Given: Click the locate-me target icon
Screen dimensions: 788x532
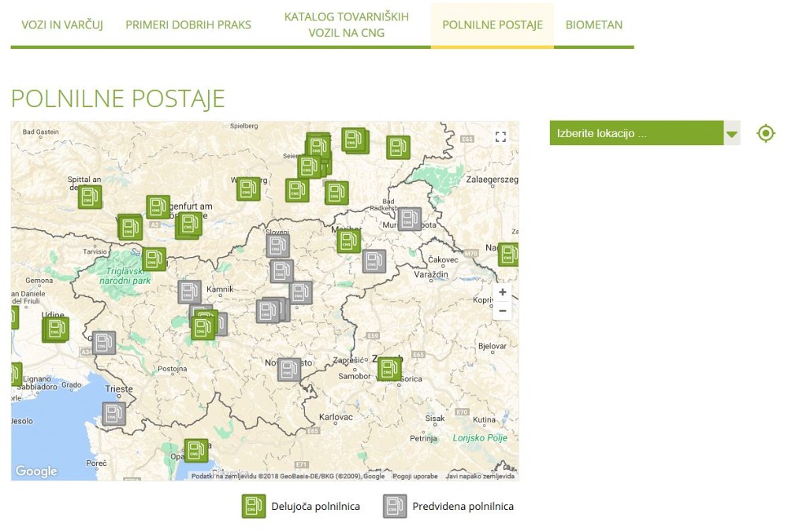Looking at the screenshot, I should [765, 133].
